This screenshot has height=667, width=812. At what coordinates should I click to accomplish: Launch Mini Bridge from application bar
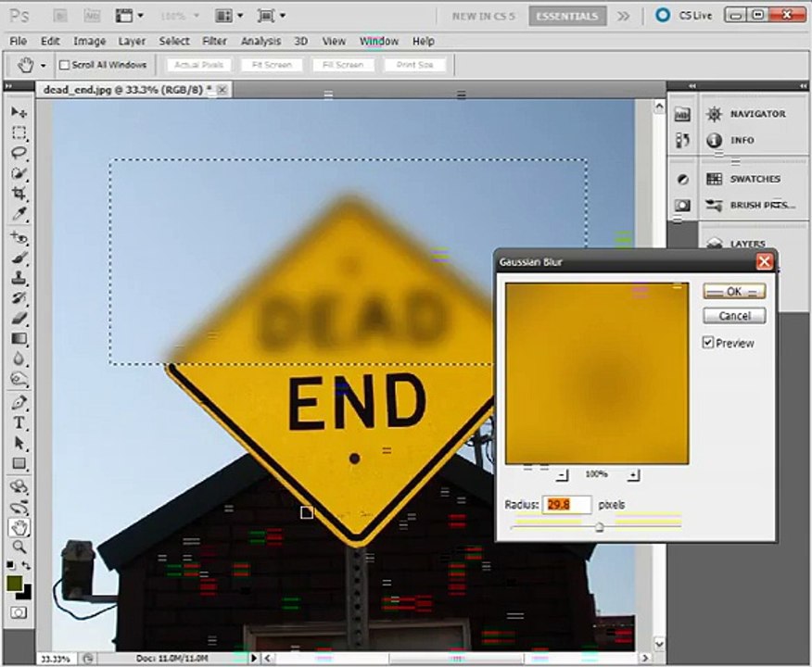[x=92, y=16]
